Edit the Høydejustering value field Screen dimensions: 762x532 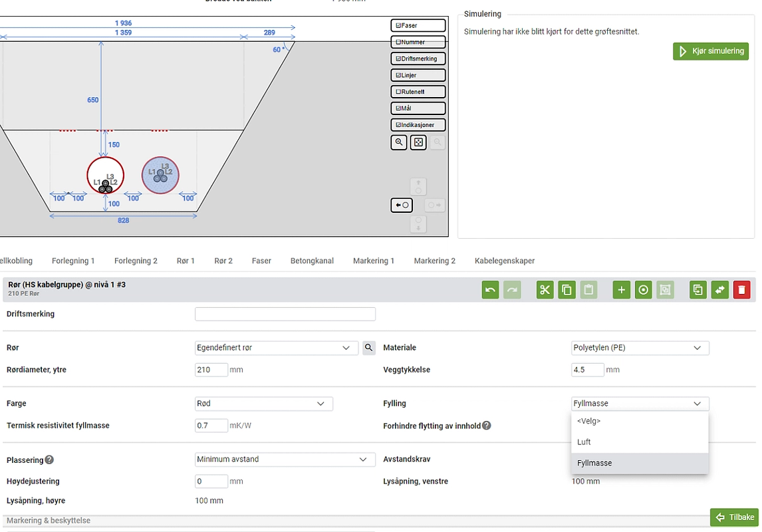pos(211,481)
